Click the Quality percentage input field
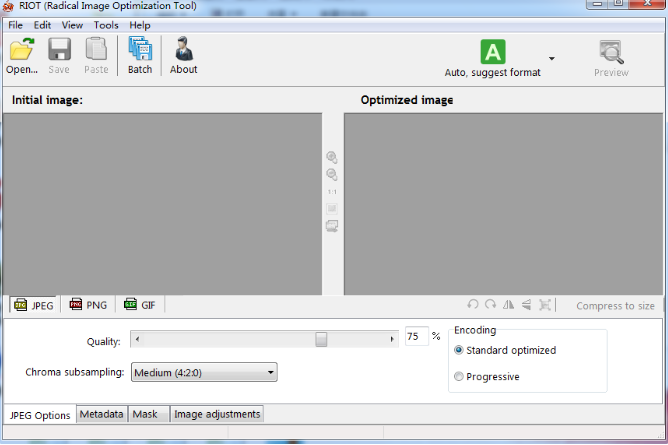The width and height of the screenshot is (668, 445). [416, 337]
